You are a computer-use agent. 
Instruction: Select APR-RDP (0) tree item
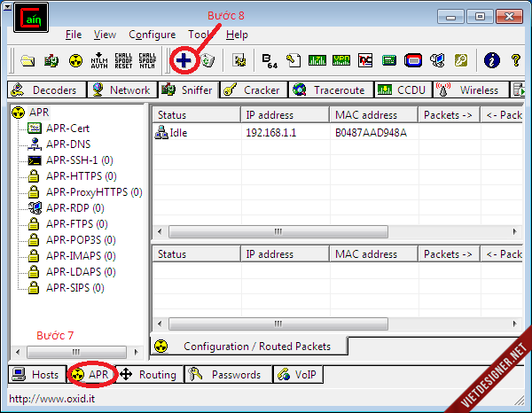coord(75,208)
